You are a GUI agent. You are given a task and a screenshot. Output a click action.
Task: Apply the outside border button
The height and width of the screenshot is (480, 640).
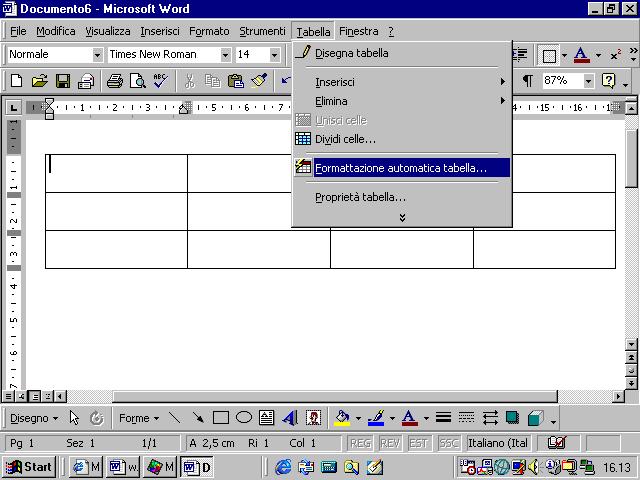(549, 56)
